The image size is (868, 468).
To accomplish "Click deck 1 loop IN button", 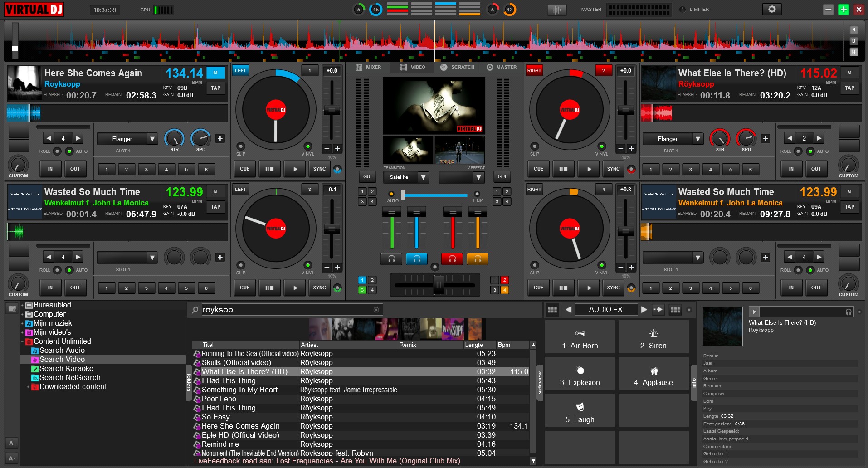I will [x=50, y=169].
